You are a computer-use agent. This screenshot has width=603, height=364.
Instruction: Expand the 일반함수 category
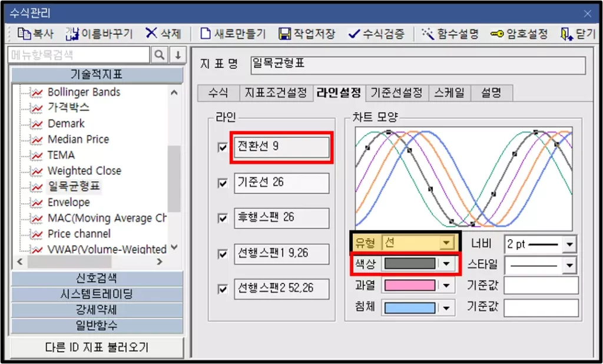[x=97, y=326]
